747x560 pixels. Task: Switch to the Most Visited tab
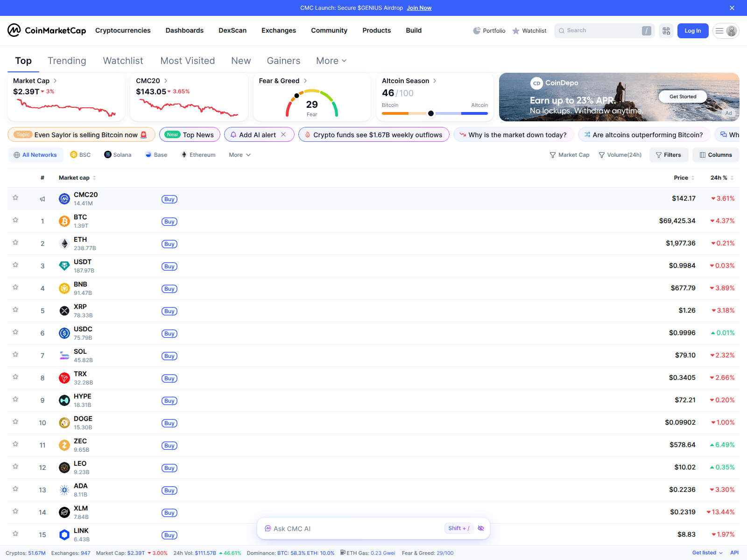tap(188, 61)
